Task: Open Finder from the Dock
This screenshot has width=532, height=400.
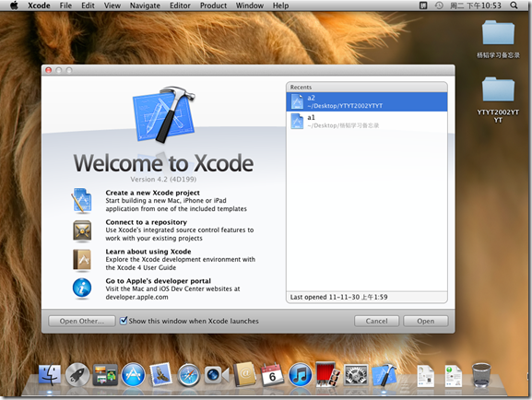Action: pyautogui.click(x=50, y=374)
